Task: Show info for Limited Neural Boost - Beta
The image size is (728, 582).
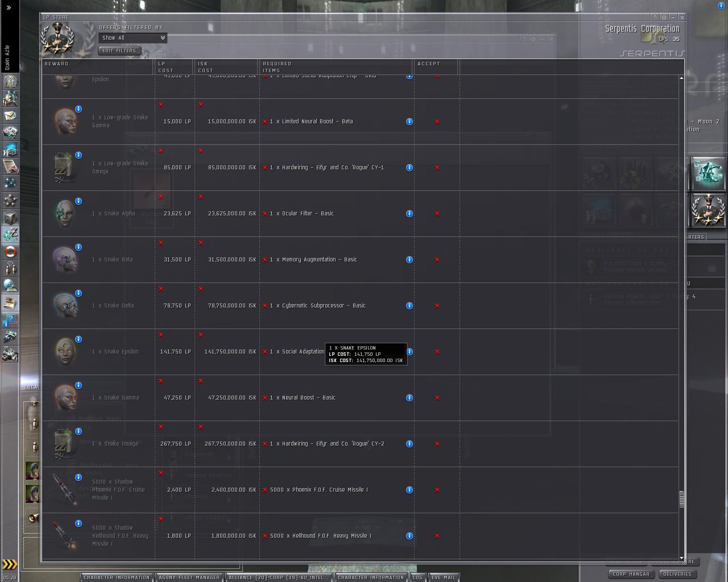Action: pos(409,122)
